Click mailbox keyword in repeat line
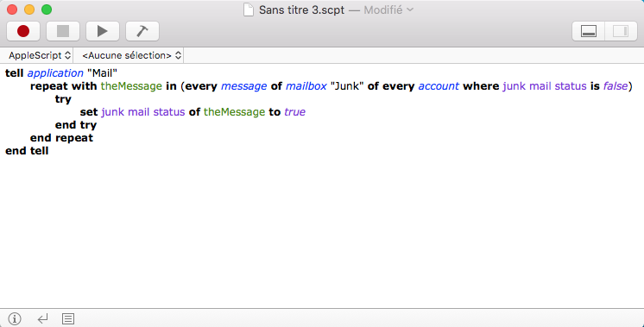The height and width of the screenshot is (327, 644). click(306, 86)
